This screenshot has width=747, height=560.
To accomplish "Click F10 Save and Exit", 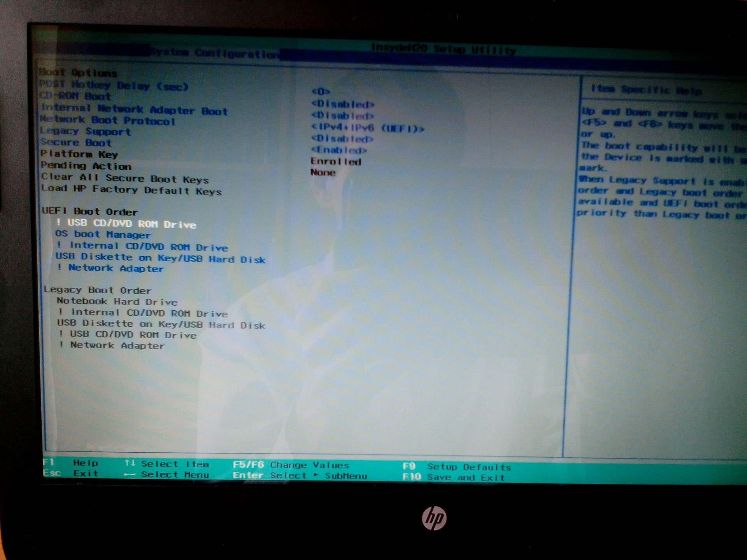I will [x=454, y=477].
